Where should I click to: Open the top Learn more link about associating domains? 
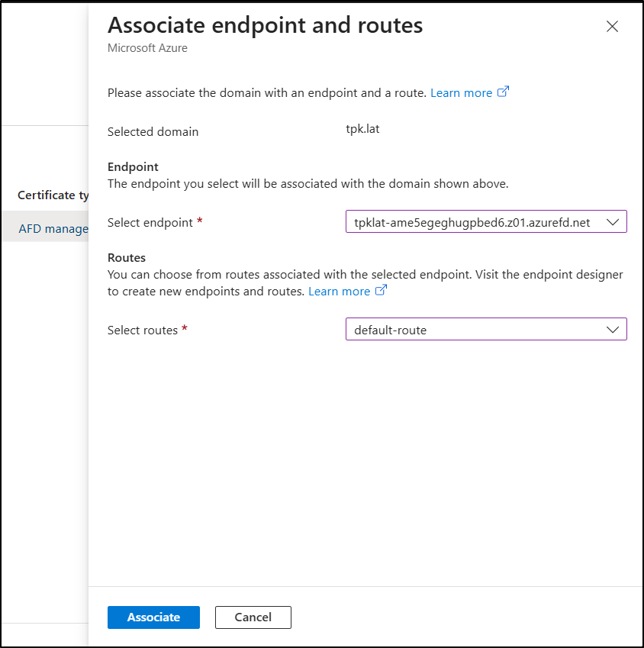461,93
